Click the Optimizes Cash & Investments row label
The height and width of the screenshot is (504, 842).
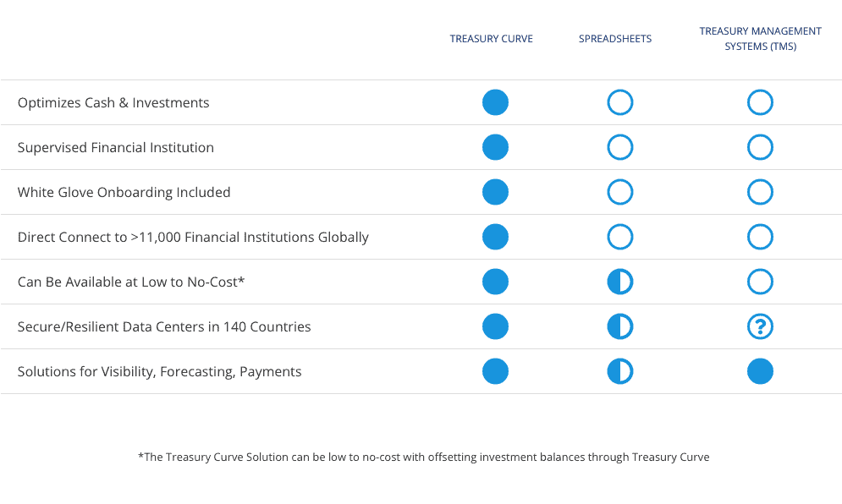pyautogui.click(x=113, y=102)
